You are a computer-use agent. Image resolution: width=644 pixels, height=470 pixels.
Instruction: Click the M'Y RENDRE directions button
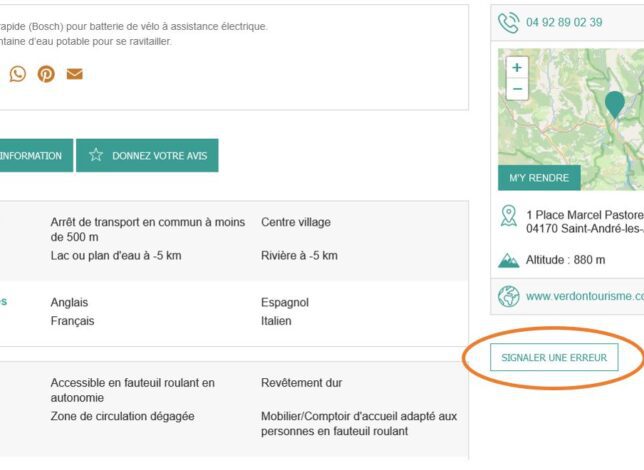(539, 178)
